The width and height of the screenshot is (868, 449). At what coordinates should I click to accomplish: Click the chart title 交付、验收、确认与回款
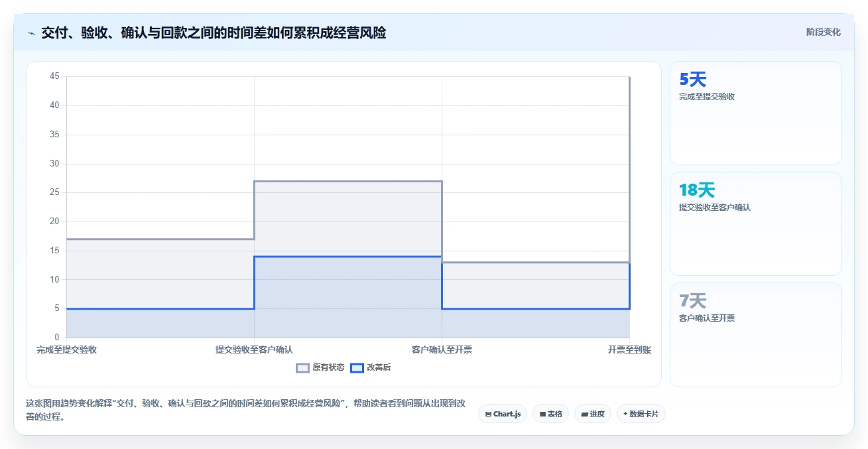click(214, 32)
